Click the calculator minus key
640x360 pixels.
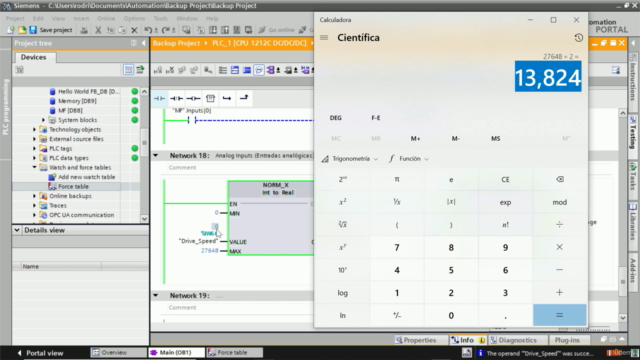[x=560, y=270]
